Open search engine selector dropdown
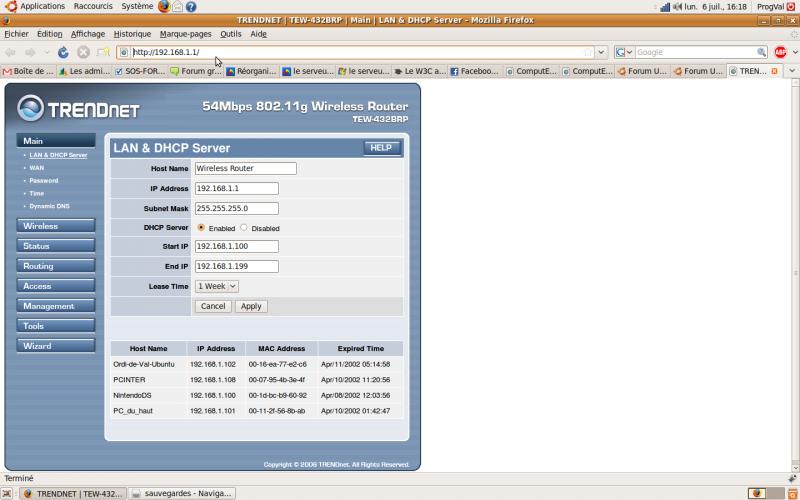This screenshot has height=500, width=800. (624, 52)
